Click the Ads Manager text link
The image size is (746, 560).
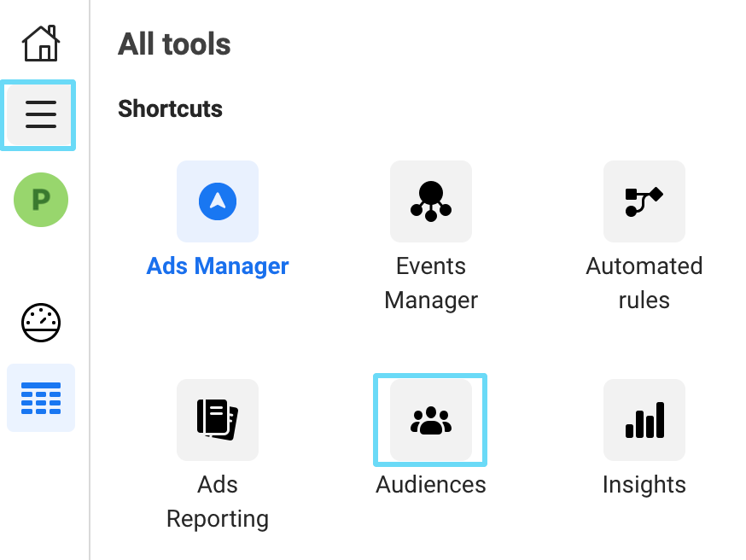pos(218,266)
